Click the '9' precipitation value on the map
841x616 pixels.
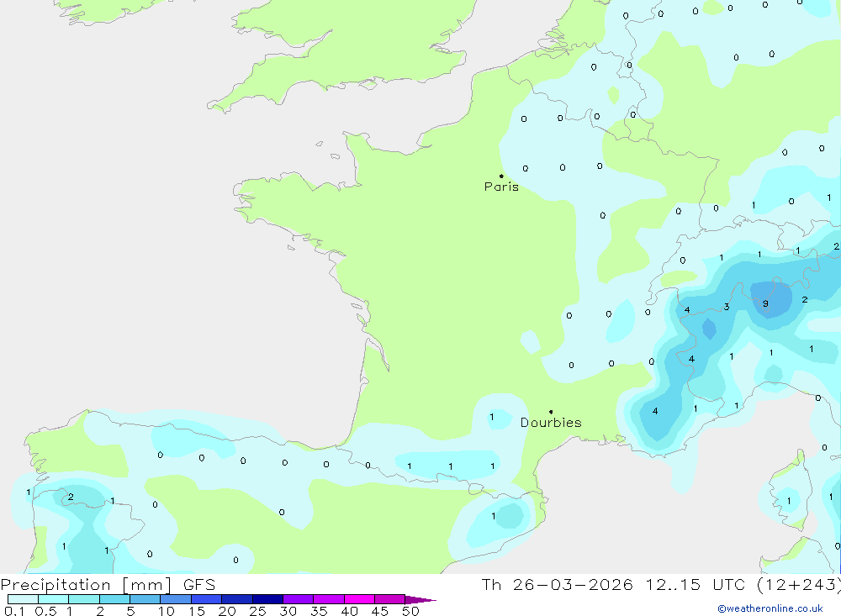765,303
